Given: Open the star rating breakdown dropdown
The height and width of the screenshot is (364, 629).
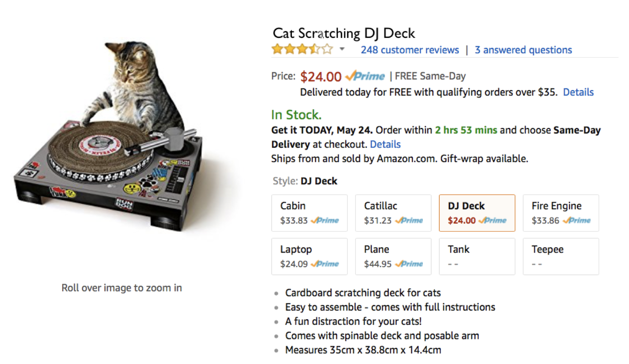Looking at the screenshot, I should [342, 49].
